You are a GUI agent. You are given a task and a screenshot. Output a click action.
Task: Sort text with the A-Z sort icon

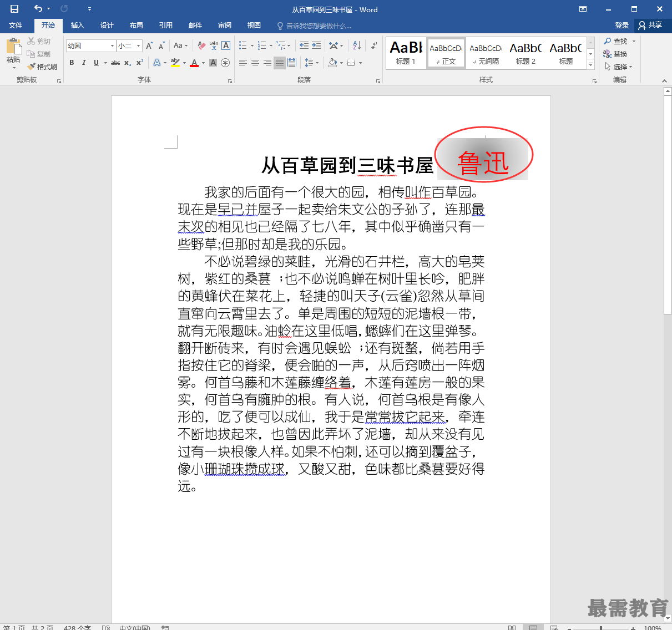[x=357, y=45]
